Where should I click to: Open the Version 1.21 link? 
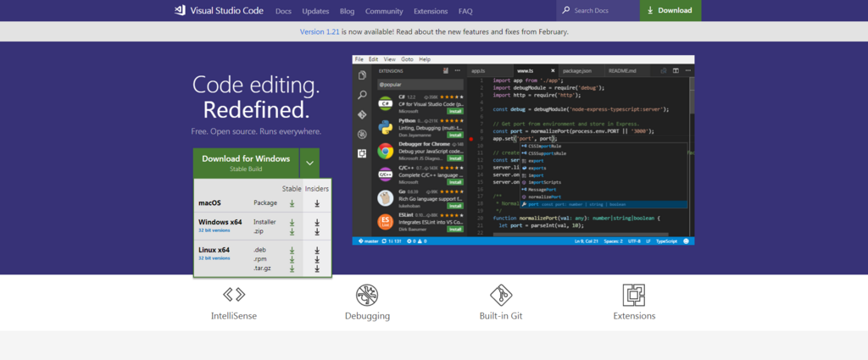[x=320, y=31]
